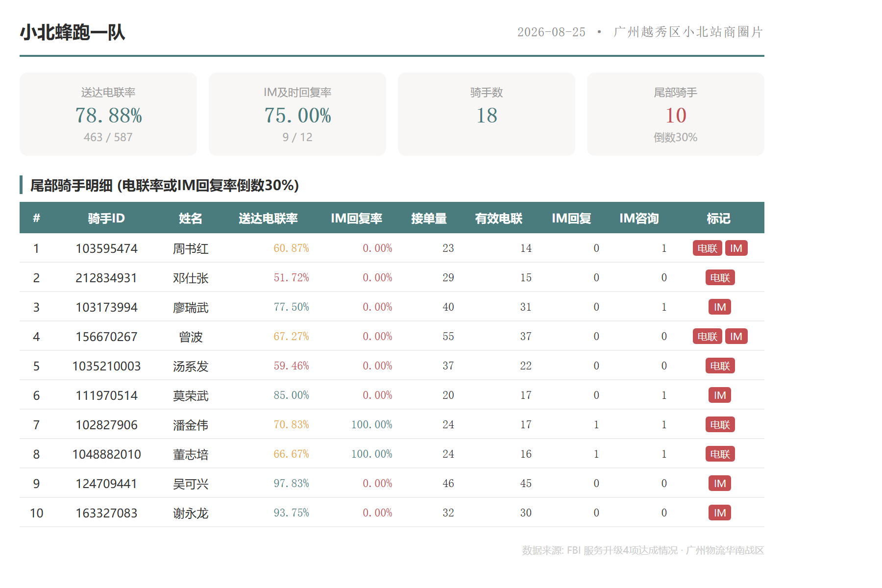
Task: Click the 电联 tag in 潘金伟's row
Action: pyautogui.click(x=720, y=424)
